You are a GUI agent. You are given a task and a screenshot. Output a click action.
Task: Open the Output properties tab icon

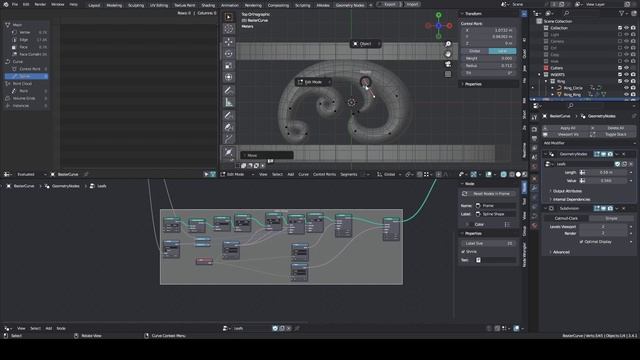coord(534,139)
